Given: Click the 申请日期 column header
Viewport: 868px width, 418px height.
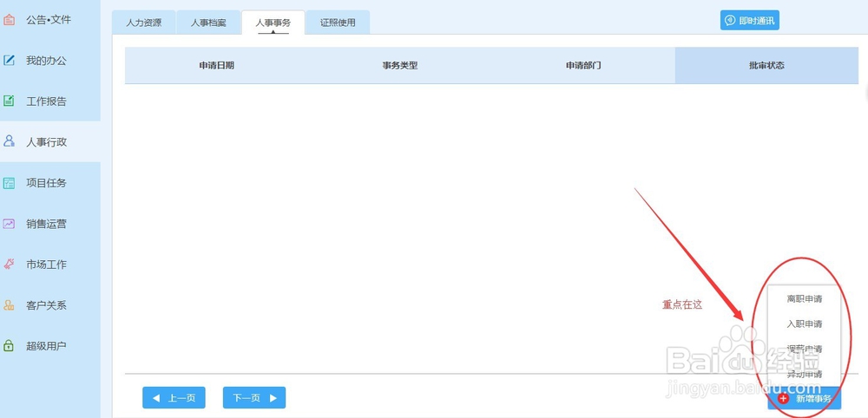Looking at the screenshot, I should point(216,65).
